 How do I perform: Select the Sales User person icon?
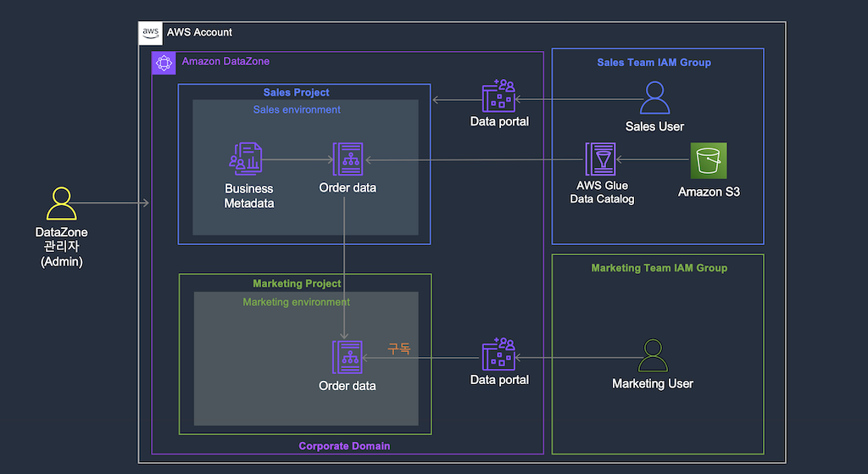(x=655, y=98)
